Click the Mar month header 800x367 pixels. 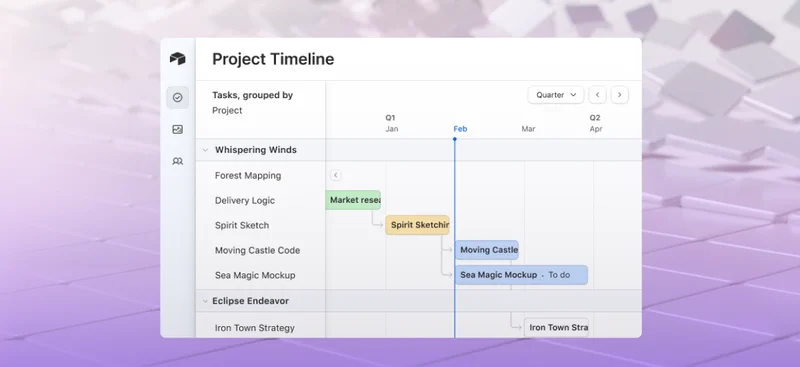coord(528,129)
